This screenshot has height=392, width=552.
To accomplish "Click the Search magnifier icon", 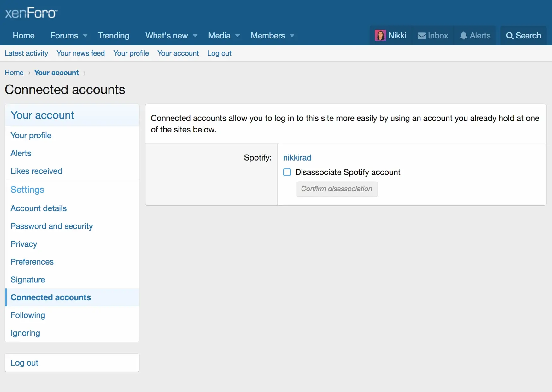I will (509, 36).
